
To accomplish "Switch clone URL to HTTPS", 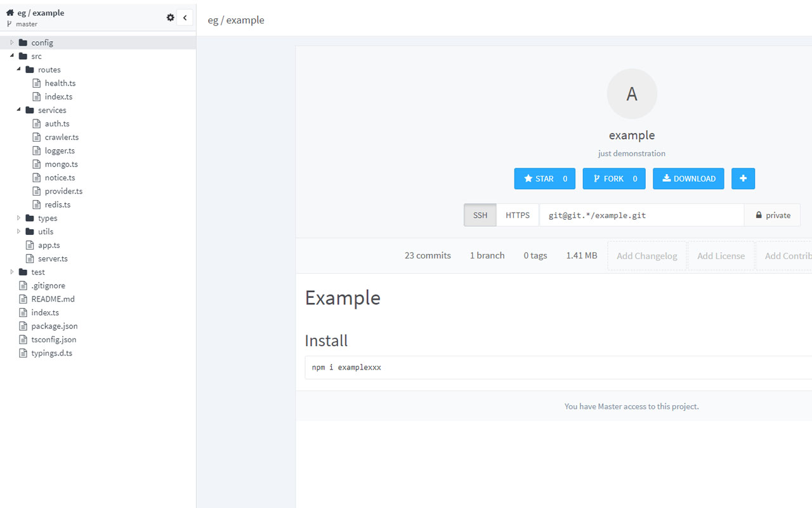I will (x=518, y=215).
